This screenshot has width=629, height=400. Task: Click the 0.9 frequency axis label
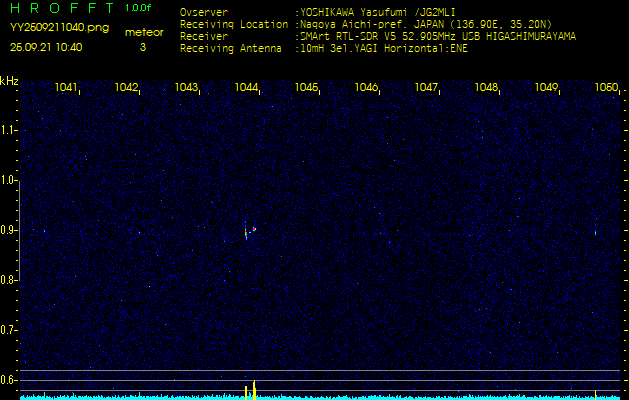click(x=9, y=230)
